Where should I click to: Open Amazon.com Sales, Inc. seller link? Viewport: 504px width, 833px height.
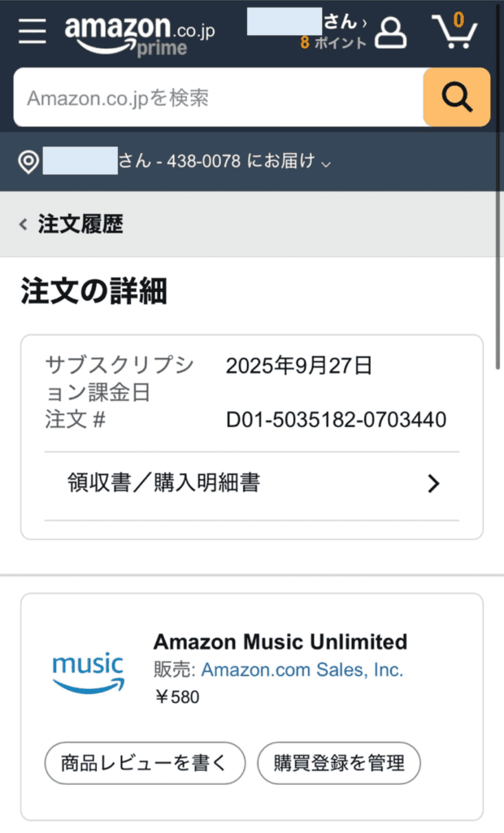(302, 669)
